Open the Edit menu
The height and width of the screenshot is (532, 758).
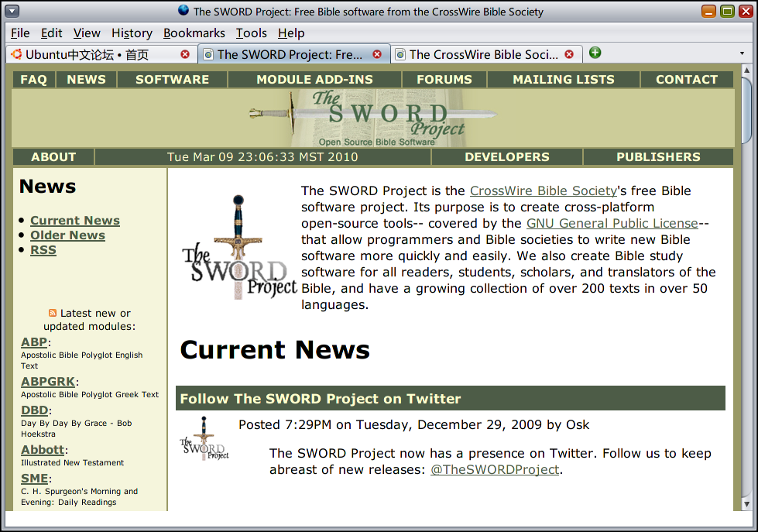click(x=51, y=33)
